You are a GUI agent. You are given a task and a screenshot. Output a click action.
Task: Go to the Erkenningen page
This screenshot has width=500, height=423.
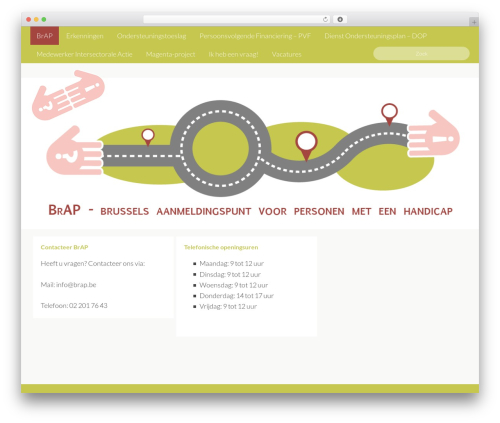pyautogui.click(x=85, y=36)
